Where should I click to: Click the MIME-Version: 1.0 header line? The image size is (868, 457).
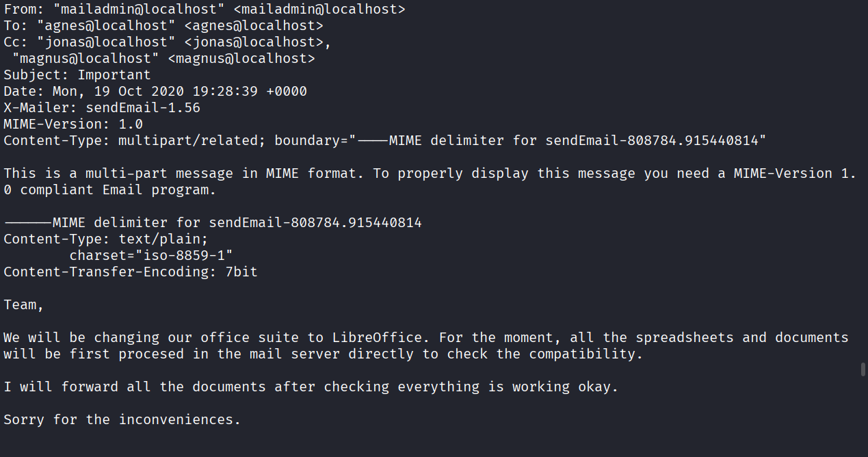(73, 125)
